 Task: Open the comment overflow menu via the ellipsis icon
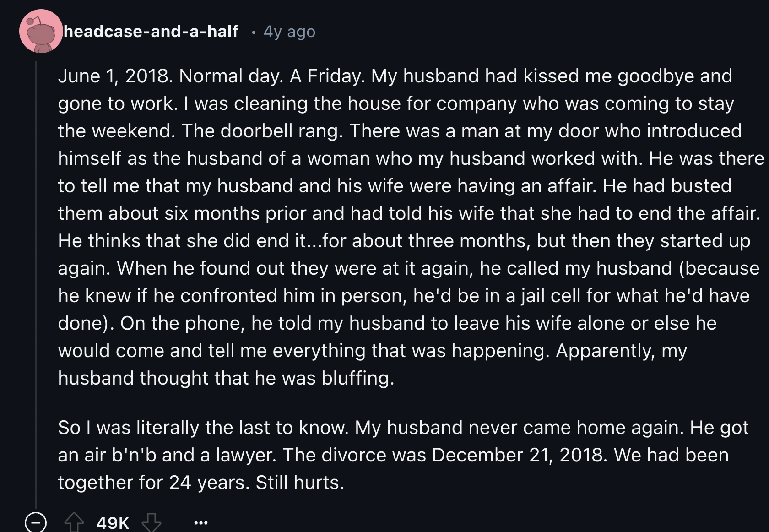(x=200, y=522)
